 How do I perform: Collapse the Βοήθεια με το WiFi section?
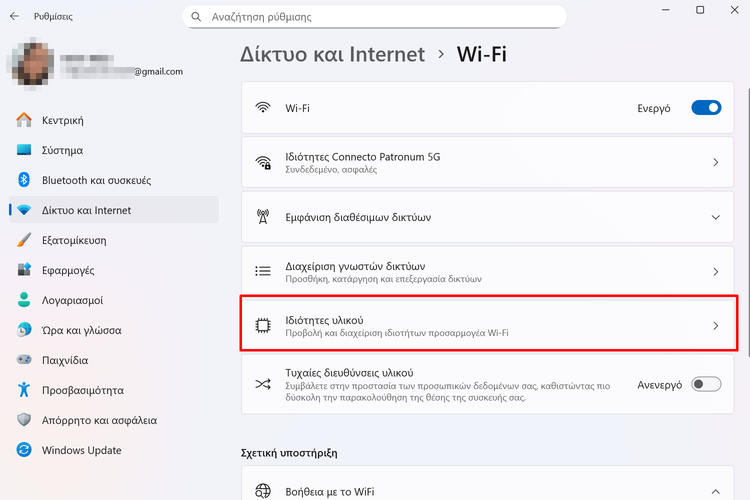click(x=715, y=491)
